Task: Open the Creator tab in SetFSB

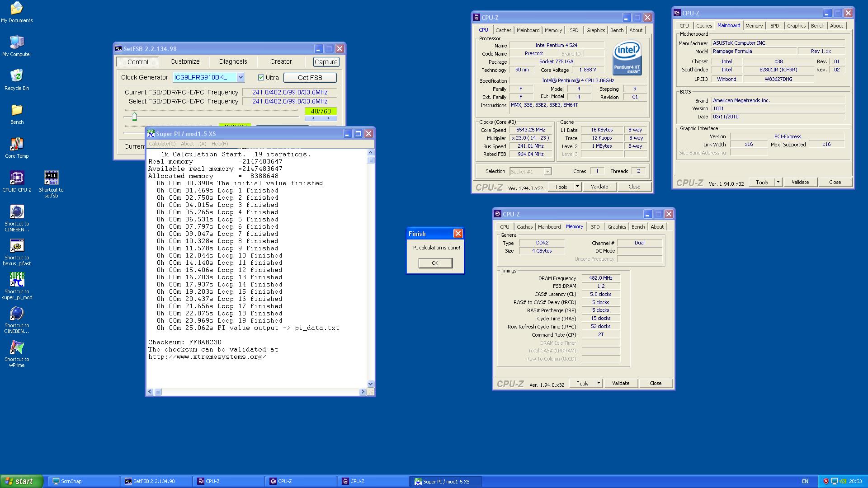Action: 281,61
